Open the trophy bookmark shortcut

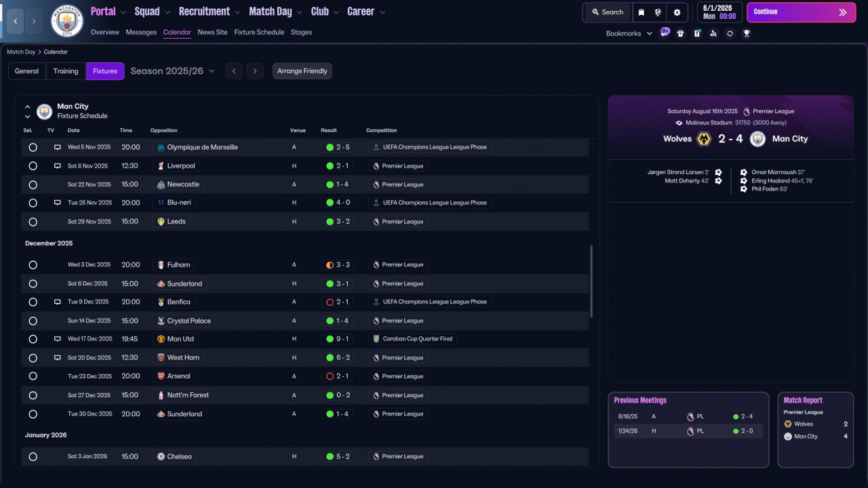[747, 33]
